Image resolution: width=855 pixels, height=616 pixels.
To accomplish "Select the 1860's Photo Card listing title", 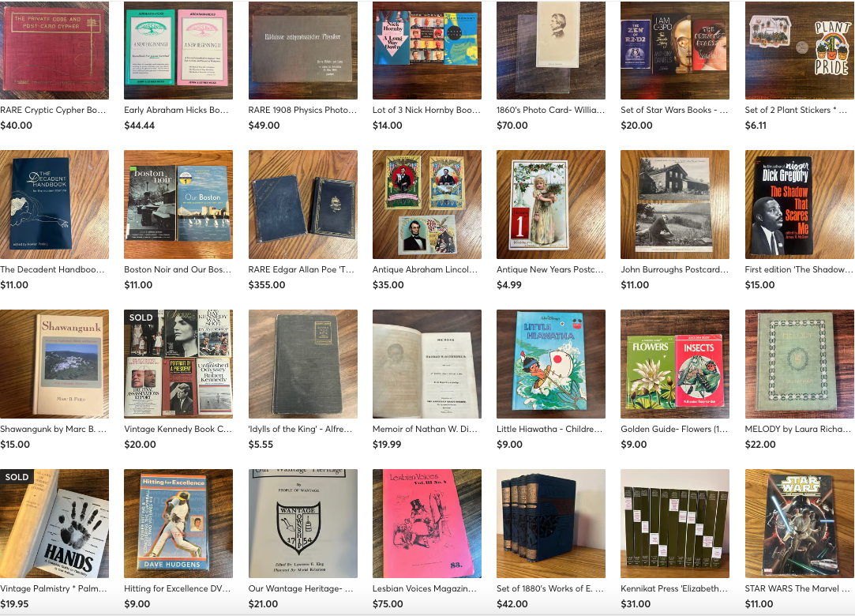I will 550,110.
